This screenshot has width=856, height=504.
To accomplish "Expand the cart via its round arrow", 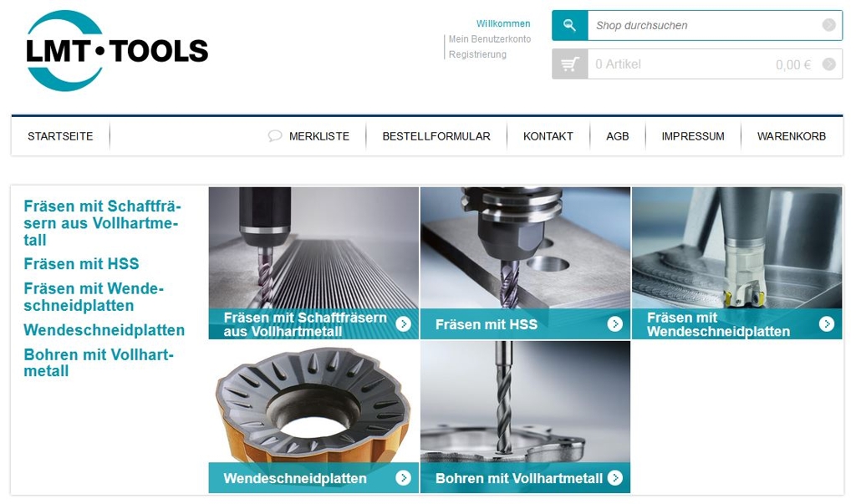I will 828,64.
